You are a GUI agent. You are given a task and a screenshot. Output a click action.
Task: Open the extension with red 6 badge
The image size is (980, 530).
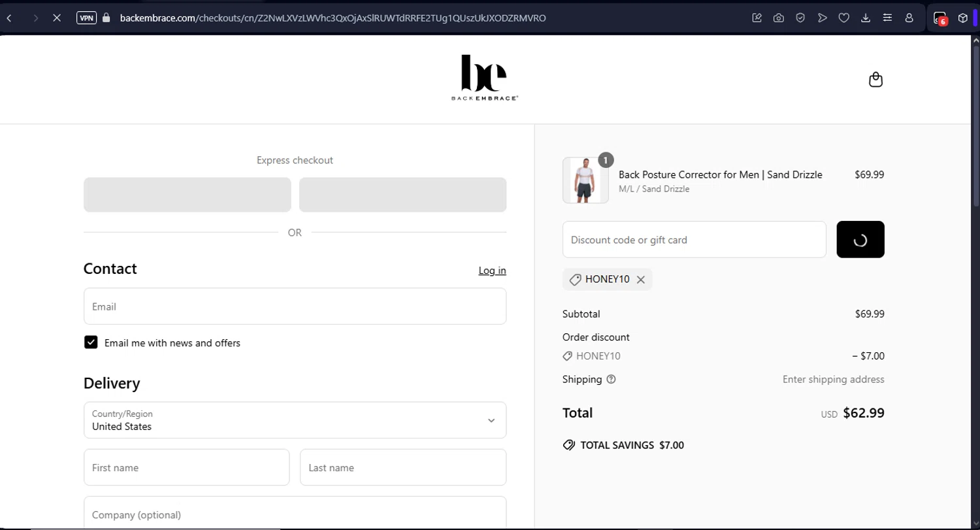[940, 18]
